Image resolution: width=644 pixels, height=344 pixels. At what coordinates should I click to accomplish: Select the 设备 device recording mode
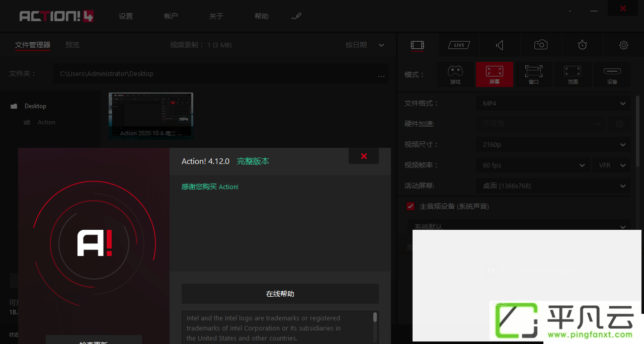[612, 74]
